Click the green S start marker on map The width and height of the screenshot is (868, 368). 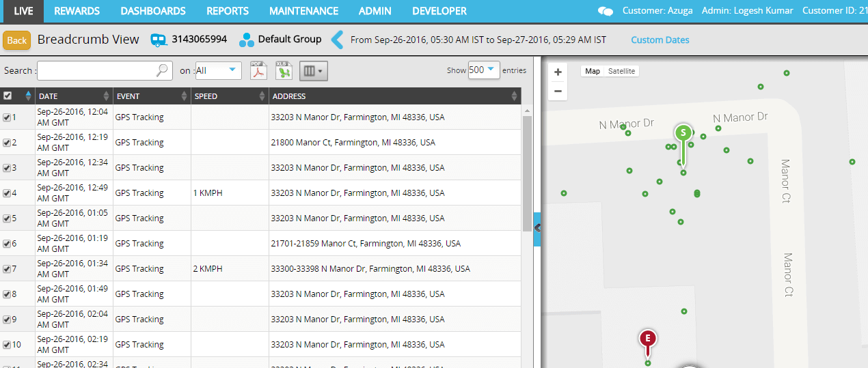pos(683,132)
